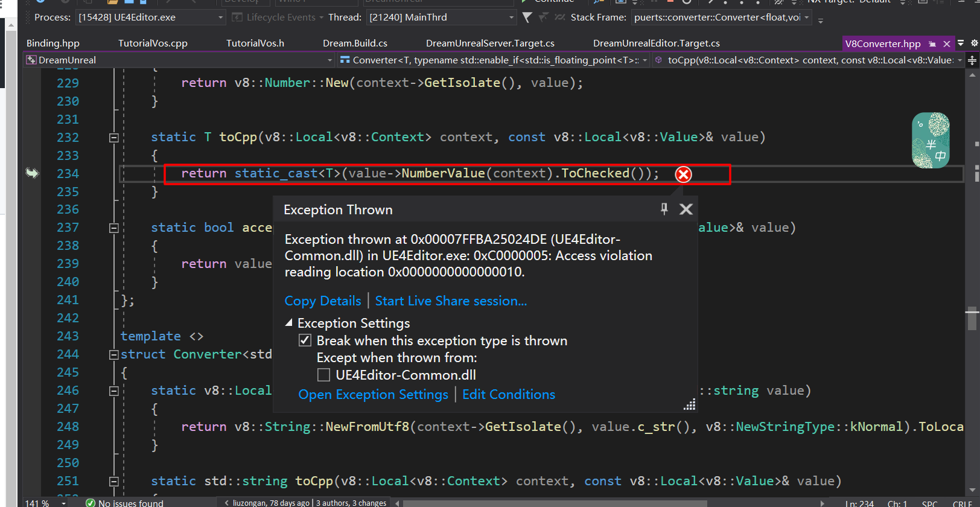The image size is (980, 507).
Task: Click the Ch: 1 status indicator
Action: point(897,503)
